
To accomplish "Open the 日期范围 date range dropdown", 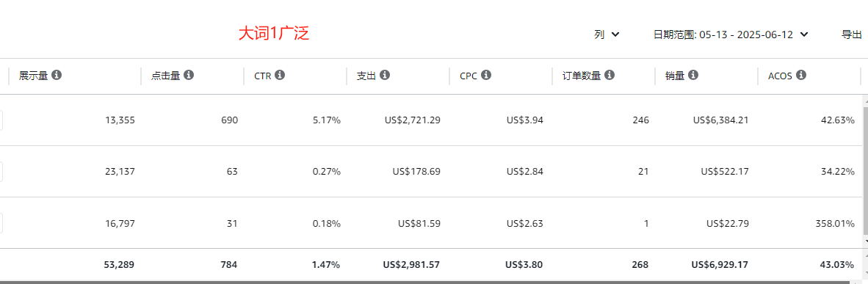I will [x=731, y=34].
